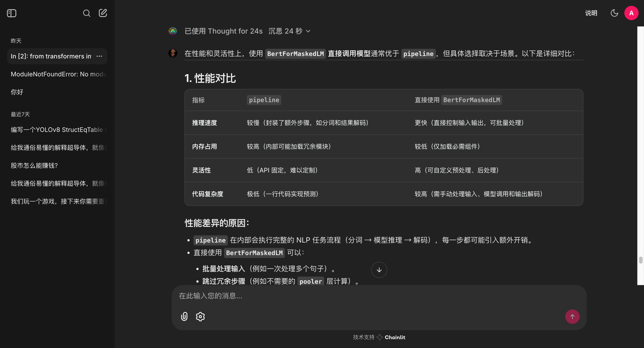Screen dimensions: 644x348
Task: Open chat search magnifier icon
Action: click(x=87, y=13)
